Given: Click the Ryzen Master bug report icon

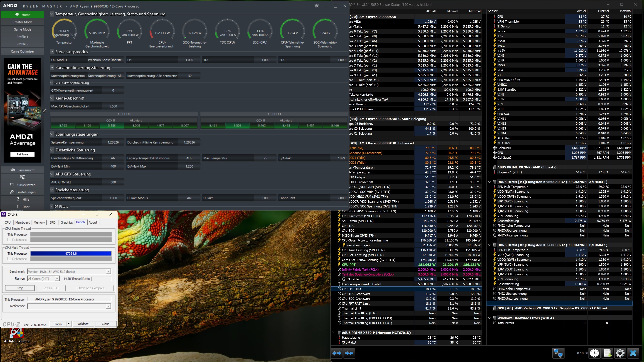Looking at the screenshot, I should pos(316,6).
